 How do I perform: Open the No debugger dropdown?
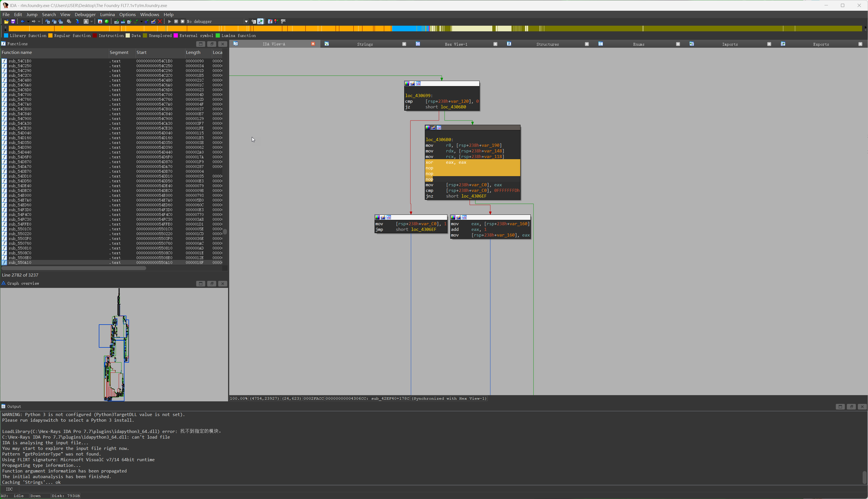pyautogui.click(x=246, y=21)
